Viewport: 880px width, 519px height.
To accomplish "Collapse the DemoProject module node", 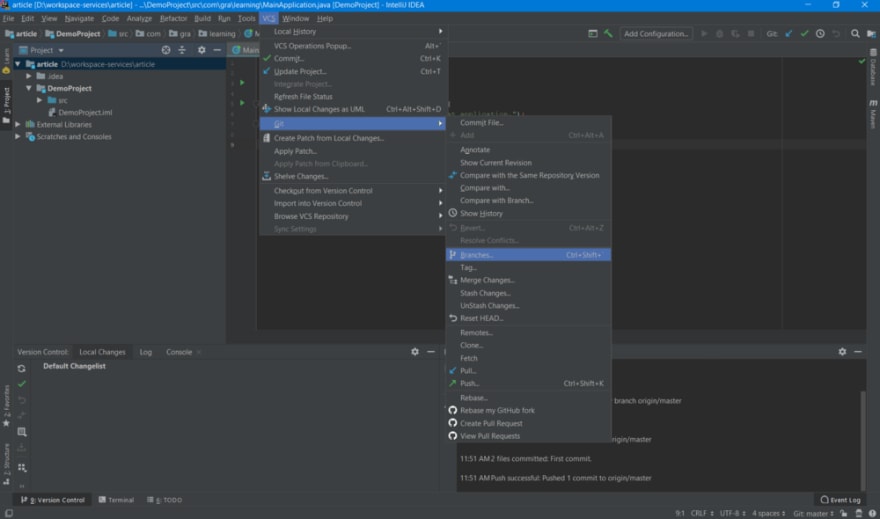I will pyautogui.click(x=29, y=88).
